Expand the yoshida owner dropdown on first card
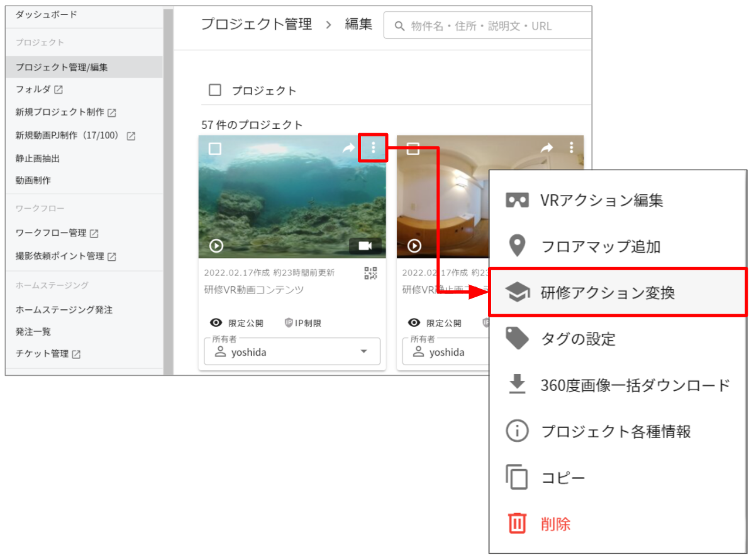Viewport: 754px width, 560px height. tap(292, 351)
